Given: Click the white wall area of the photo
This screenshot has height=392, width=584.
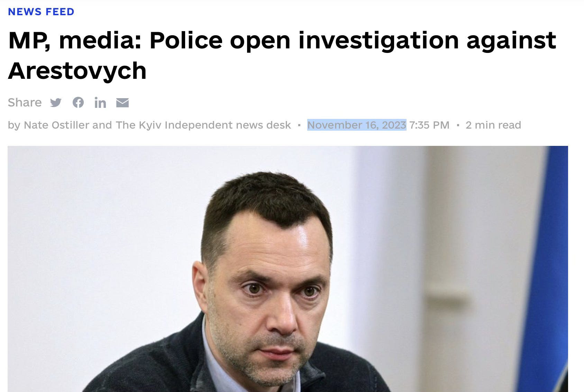Looking at the screenshot, I should pyautogui.click(x=104, y=225).
